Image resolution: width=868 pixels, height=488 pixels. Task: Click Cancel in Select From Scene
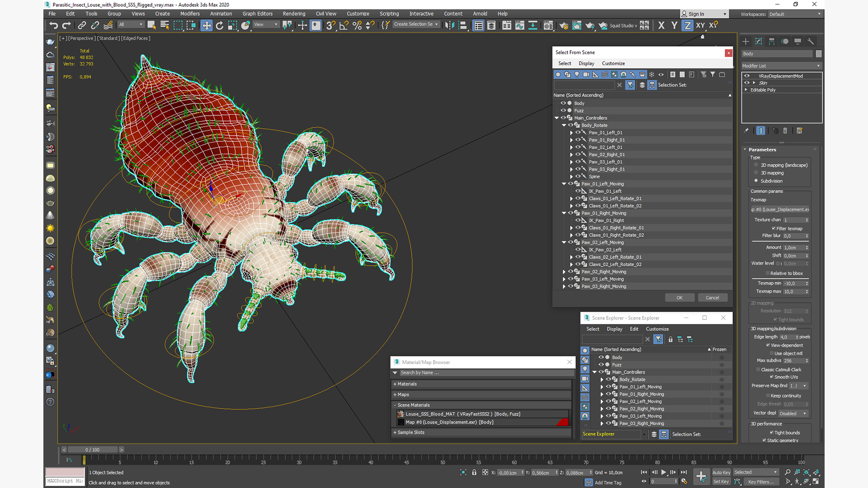(712, 298)
